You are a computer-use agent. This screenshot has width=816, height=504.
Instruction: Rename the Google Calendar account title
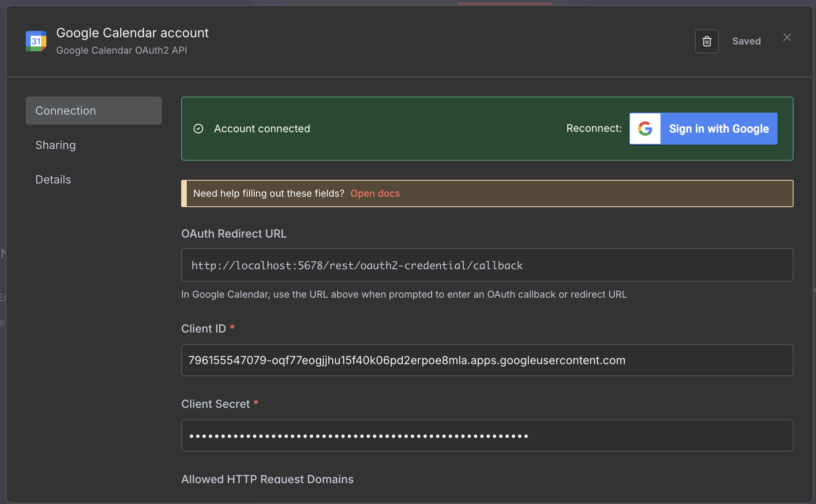132,33
